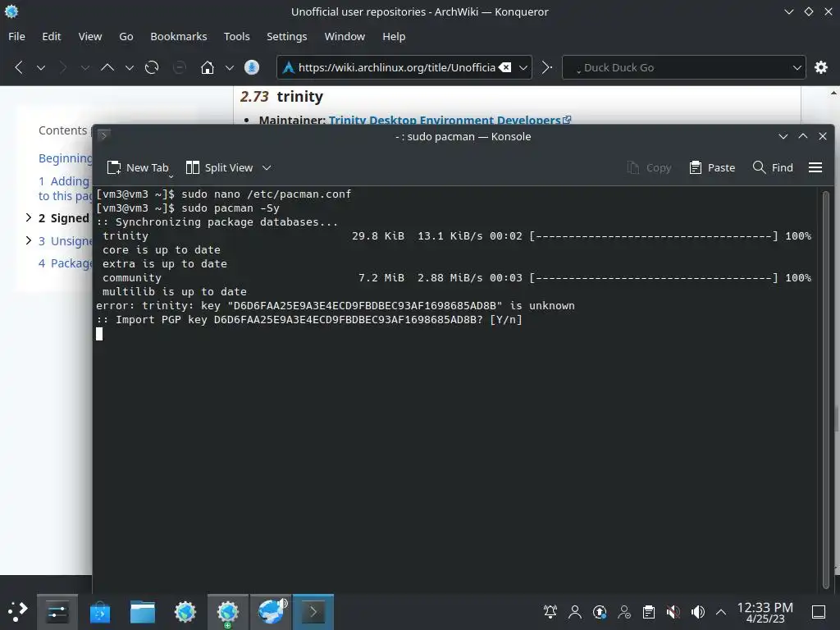The width and height of the screenshot is (840, 630).
Task: Expand the URL history dropdown
Action: coord(523,68)
